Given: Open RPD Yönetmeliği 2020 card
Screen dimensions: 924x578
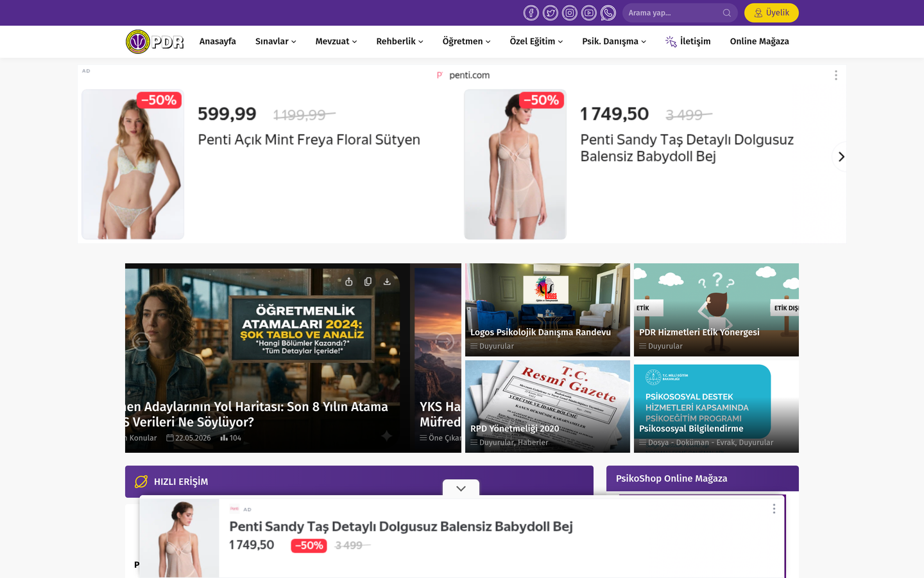Looking at the screenshot, I should click(547, 407).
